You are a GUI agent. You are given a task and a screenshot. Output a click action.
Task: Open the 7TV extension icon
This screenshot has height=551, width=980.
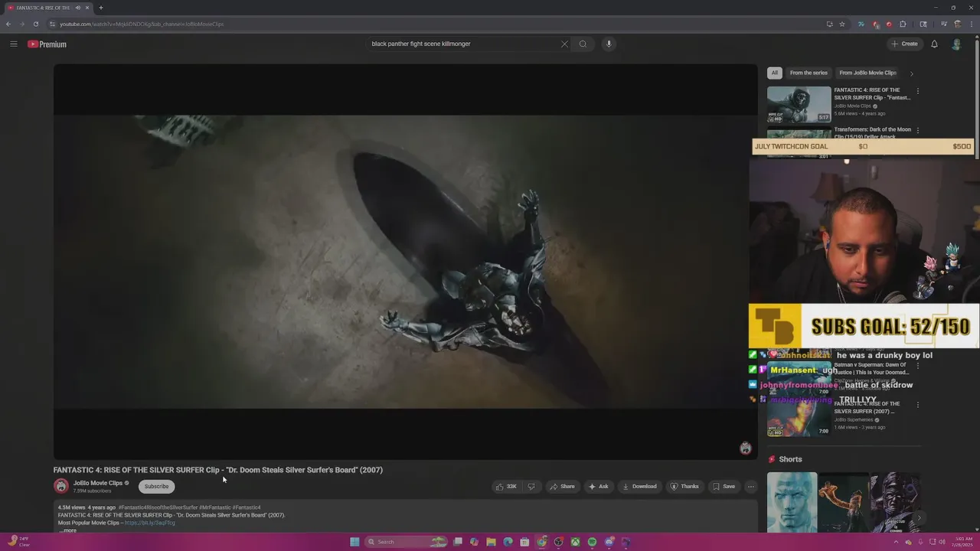pos(861,24)
